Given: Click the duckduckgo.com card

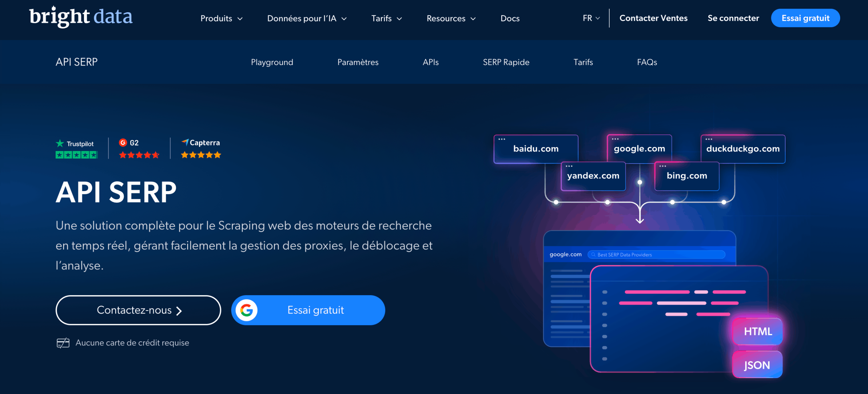Looking at the screenshot, I should pyautogui.click(x=743, y=149).
